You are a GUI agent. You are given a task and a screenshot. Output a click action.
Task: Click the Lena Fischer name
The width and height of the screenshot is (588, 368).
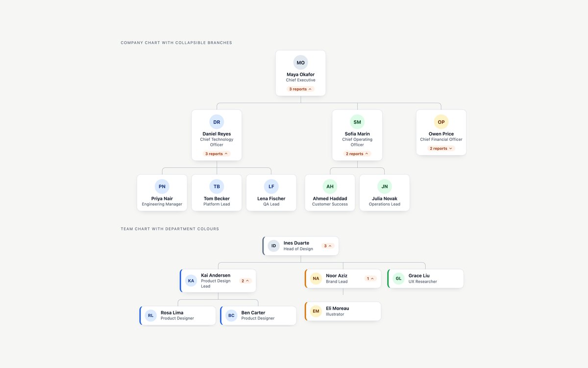tap(271, 199)
